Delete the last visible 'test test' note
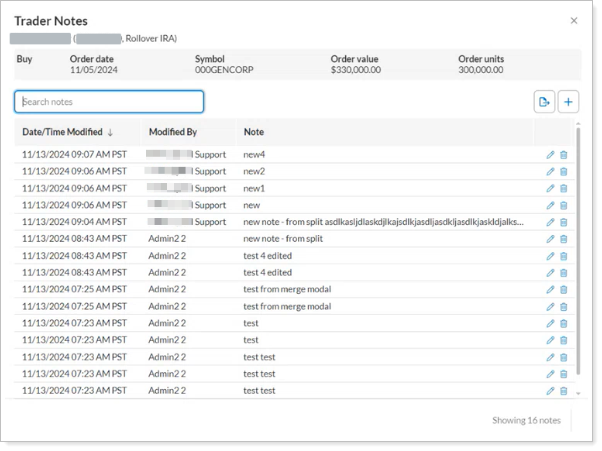This screenshot has height=451, width=602. click(x=563, y=390)
